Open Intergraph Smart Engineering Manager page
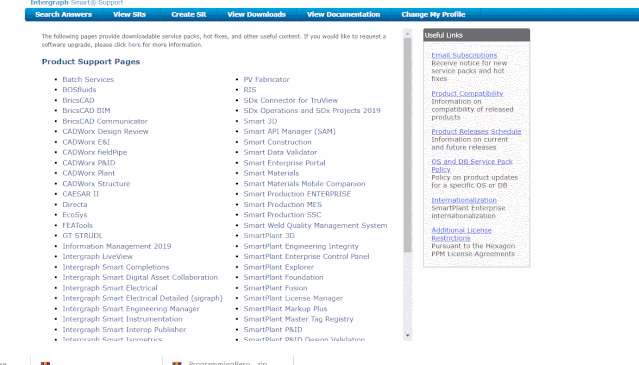Viewport: 639px width, 365px height. [131, 309]
